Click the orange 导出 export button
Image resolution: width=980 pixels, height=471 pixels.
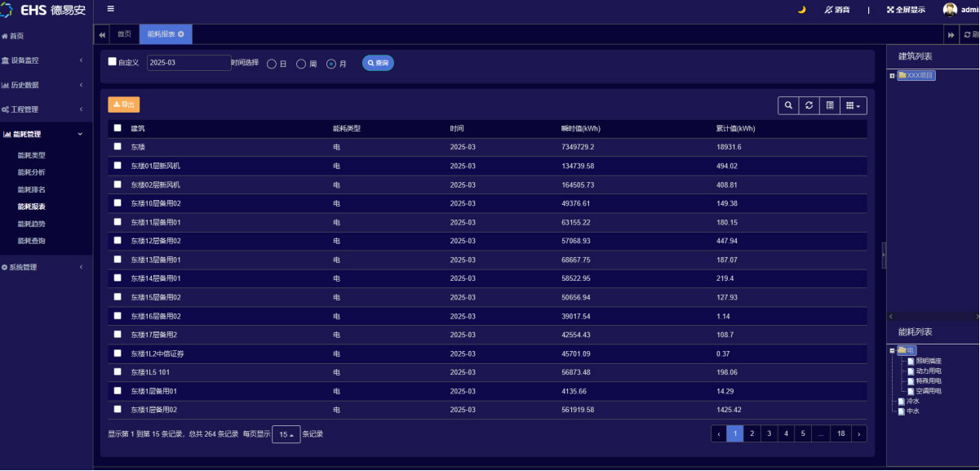pos(124,104)
